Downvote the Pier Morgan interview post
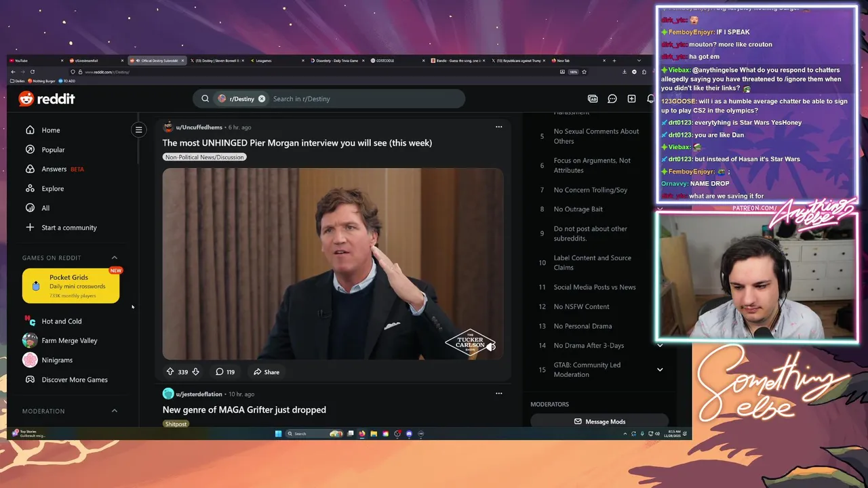The width and height of the screenshot is (868, 488). pos(195,371)
